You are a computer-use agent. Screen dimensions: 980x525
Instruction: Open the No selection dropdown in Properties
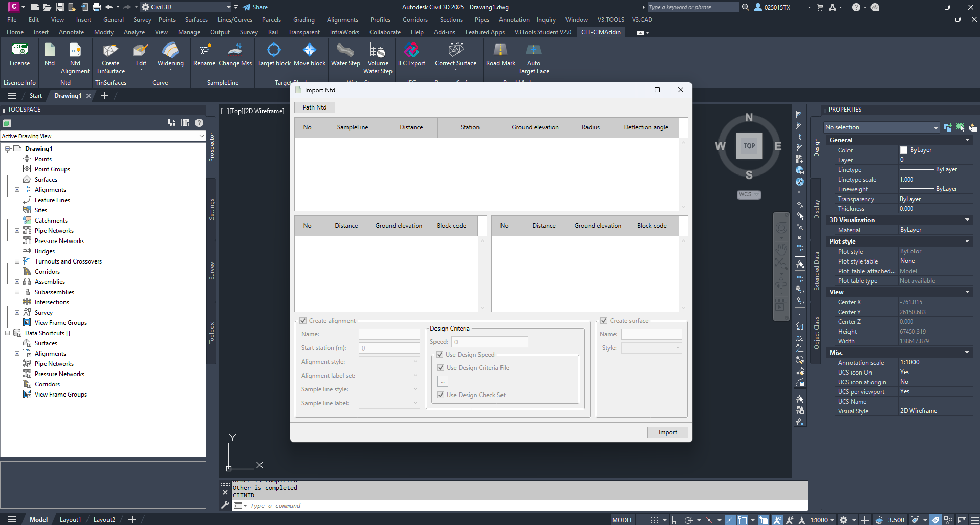pyautogui.click(x=881, y=127)
